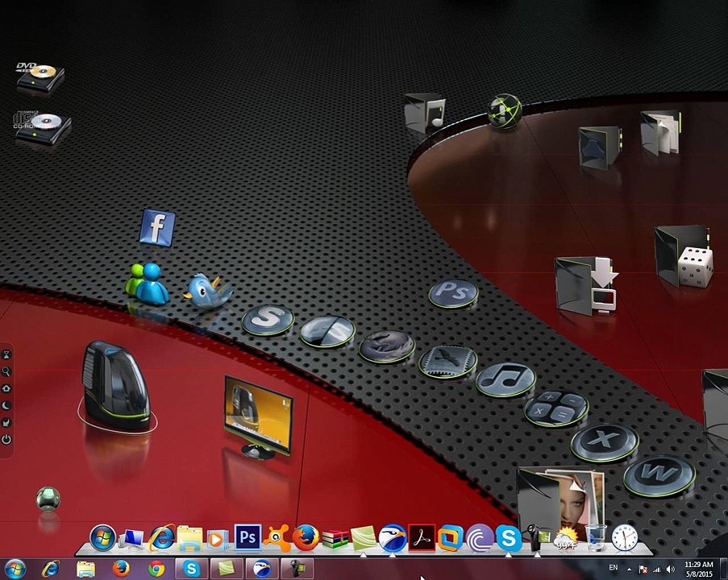Open the round W disc icon
This screenshot has width=728, height=580.
point(659,475)
